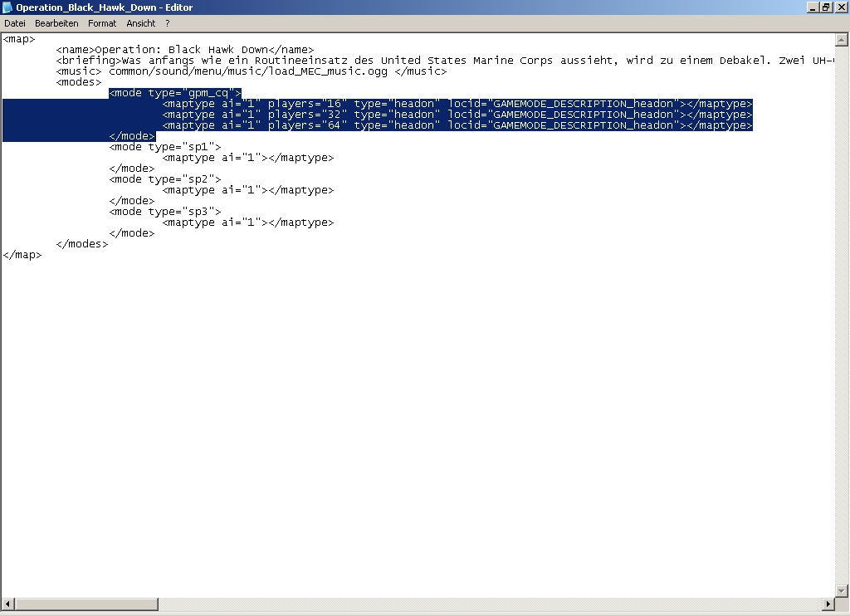Viewport: 850px width, 616px height.
Task: Click the closing </map> tag
Action: coord(22,256)
